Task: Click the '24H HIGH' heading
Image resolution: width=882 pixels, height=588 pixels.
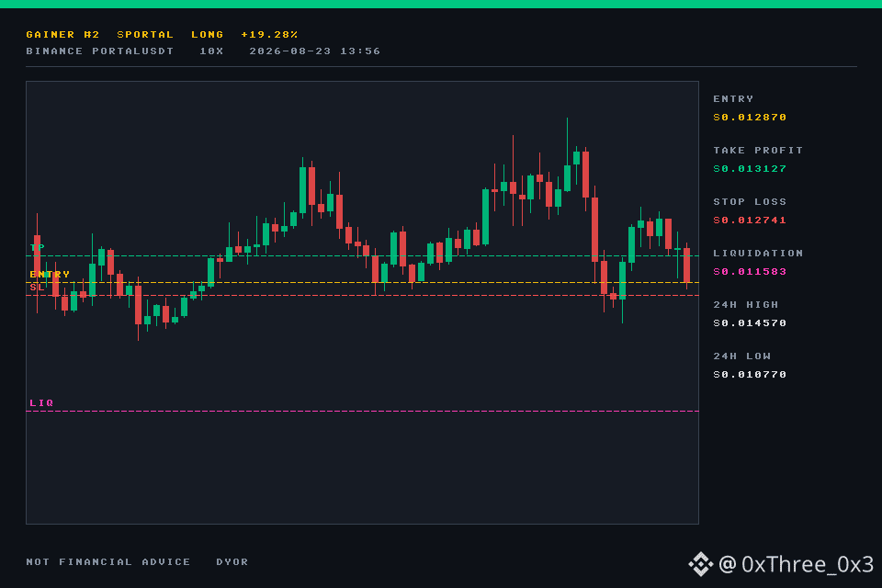Action: coord(745,304)
